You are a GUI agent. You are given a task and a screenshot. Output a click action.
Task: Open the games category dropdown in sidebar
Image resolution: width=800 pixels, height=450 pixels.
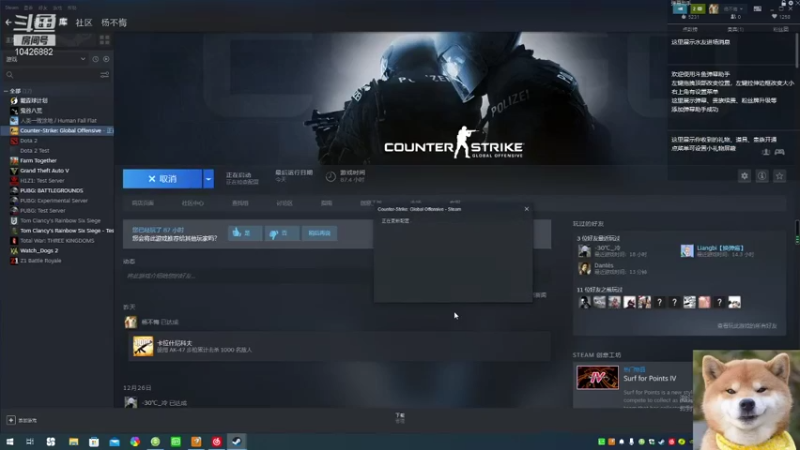click(45, 59)
